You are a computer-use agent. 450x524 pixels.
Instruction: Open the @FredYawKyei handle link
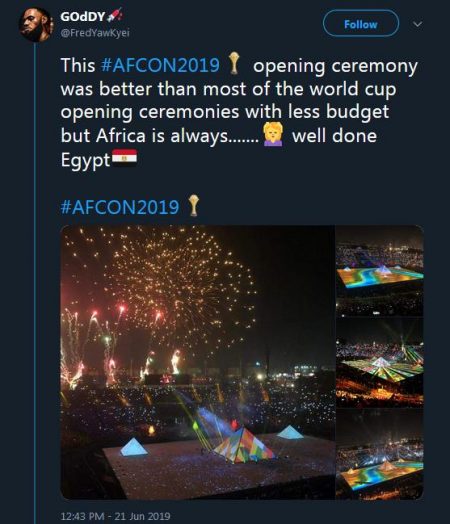[x=95, y=33]
